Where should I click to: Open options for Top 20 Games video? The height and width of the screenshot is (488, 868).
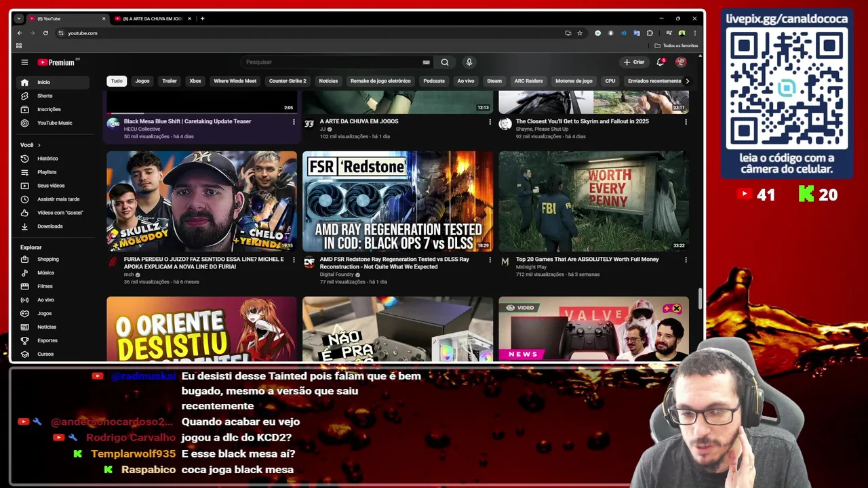pyautogui.click(x=686, y=260)
